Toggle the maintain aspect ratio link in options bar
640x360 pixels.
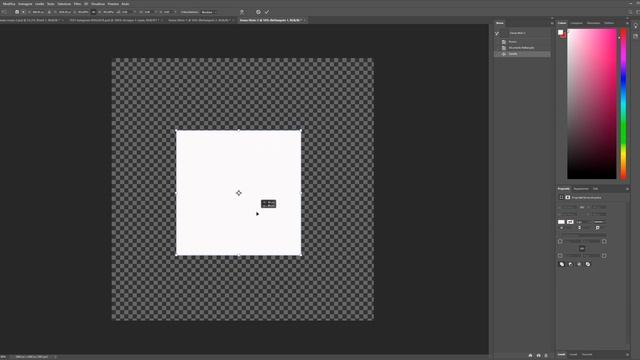(x=93, y=12)
